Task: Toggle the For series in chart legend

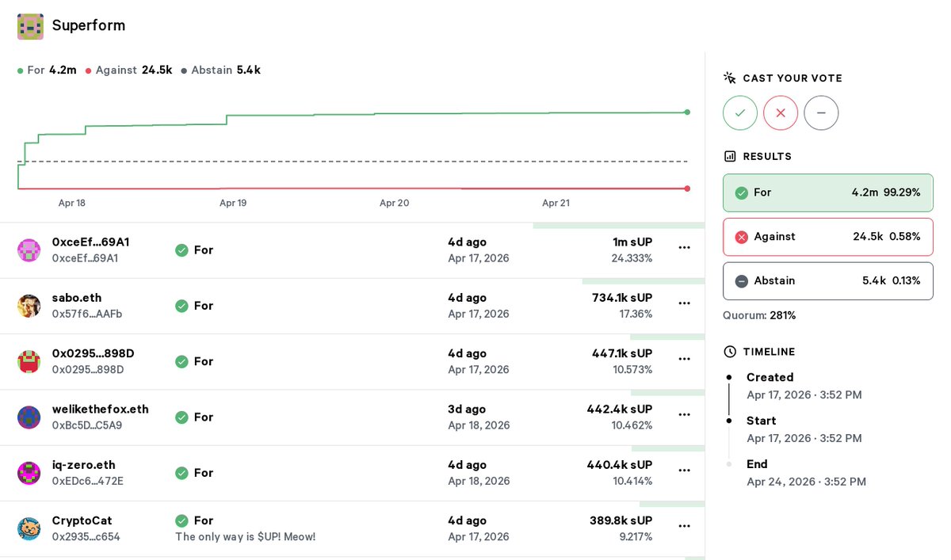Action: [x=47, y=70]
